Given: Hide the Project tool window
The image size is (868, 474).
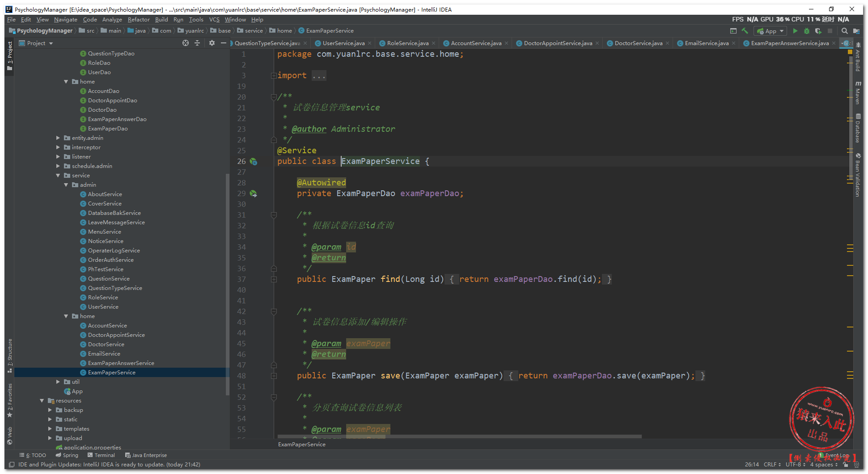Looking at the screenshot, I should (224, 43).
